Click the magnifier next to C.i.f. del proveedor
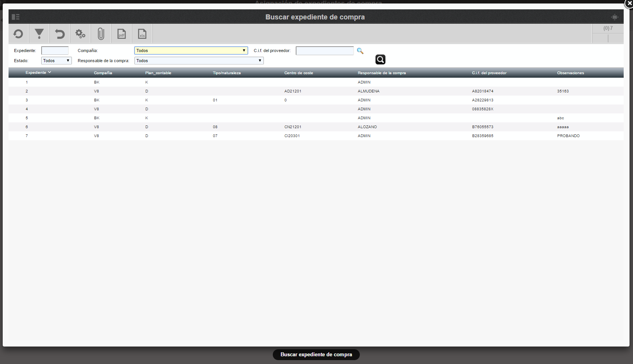Image resolution: width=633 pixels, height=364 pixels. (360, 51)
